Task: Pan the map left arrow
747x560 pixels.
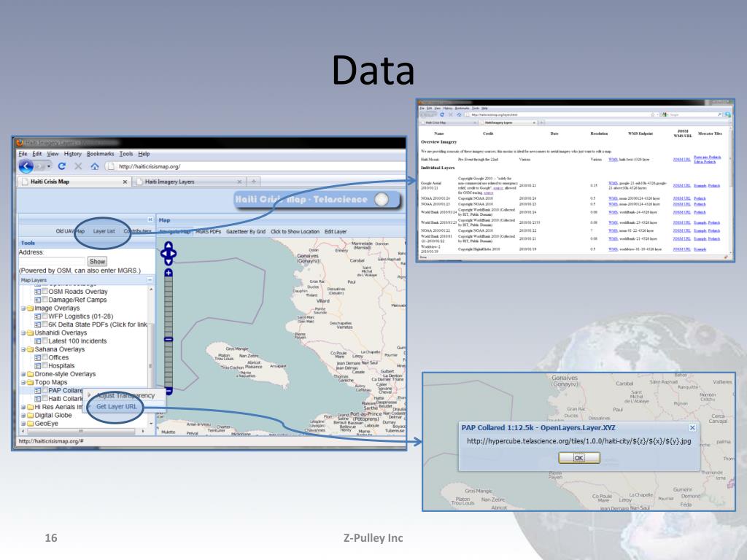Action: 163,253
